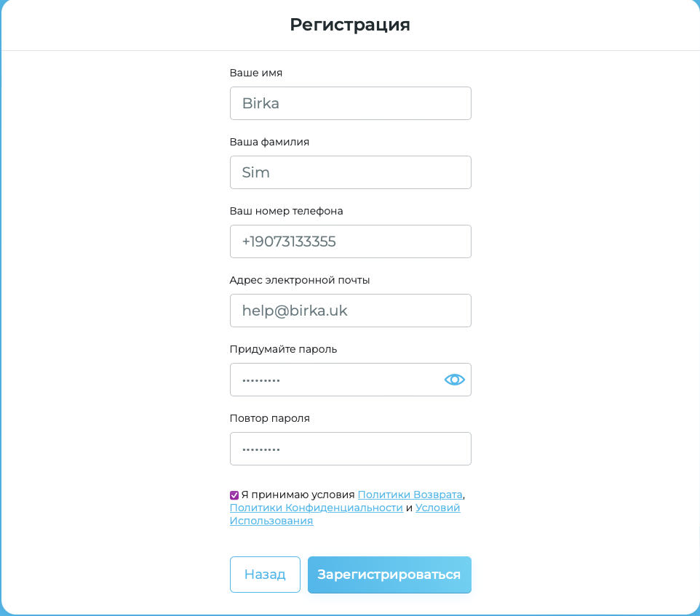Screen dimensions: 700x616
Task: Focus the Ваше имя field containing Birka
Action: [351, 103]
